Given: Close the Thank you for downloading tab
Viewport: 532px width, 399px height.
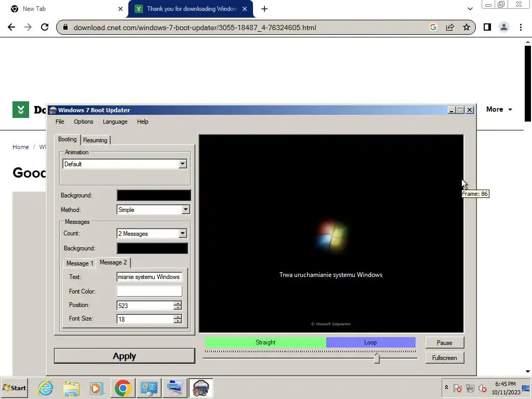Looking at the screenshot, I should 245,9.
